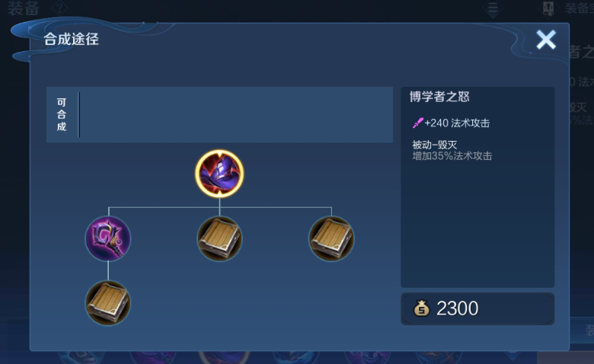This screenshot has width=594, height=364.
Task: Click the 增加35%法术攻击 description text
Action: [x=452, y=156]
